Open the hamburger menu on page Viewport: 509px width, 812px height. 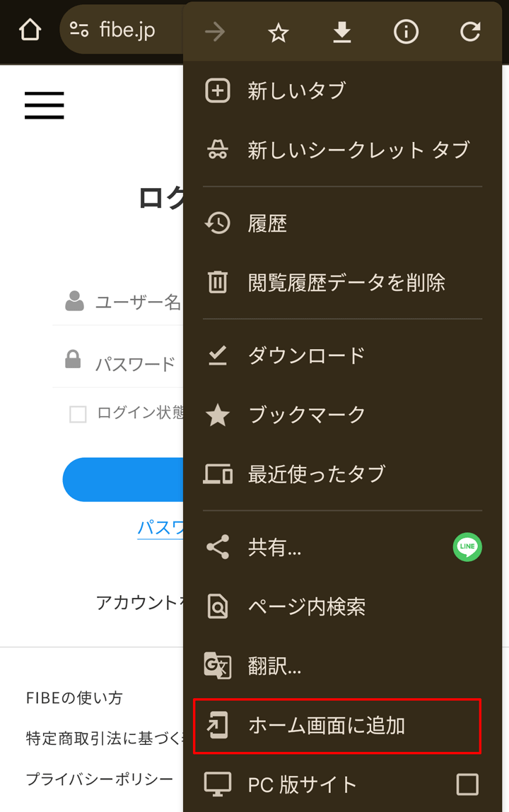[x=45, y=105]
